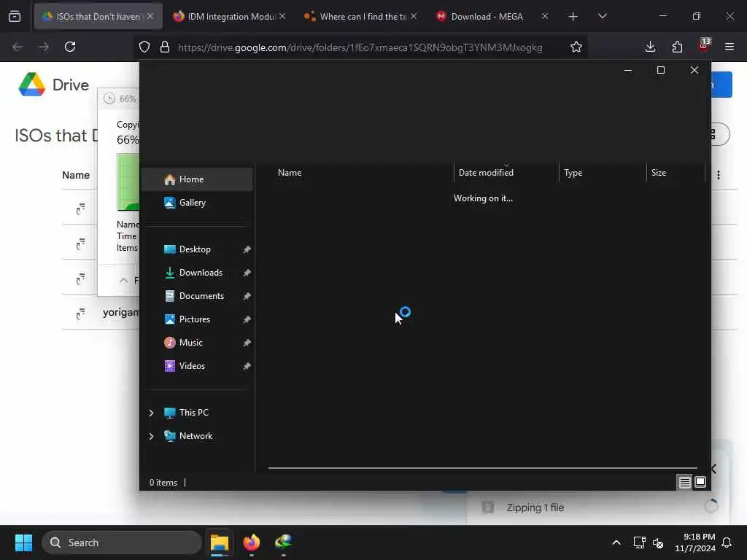Open the Firefox downloads panel
The image size is (747, 560).
coord(650,47)
